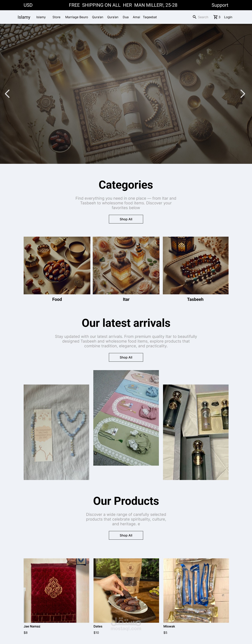
Task: Open the Tasbeeh category image
Action: click(x=195, y=266)
